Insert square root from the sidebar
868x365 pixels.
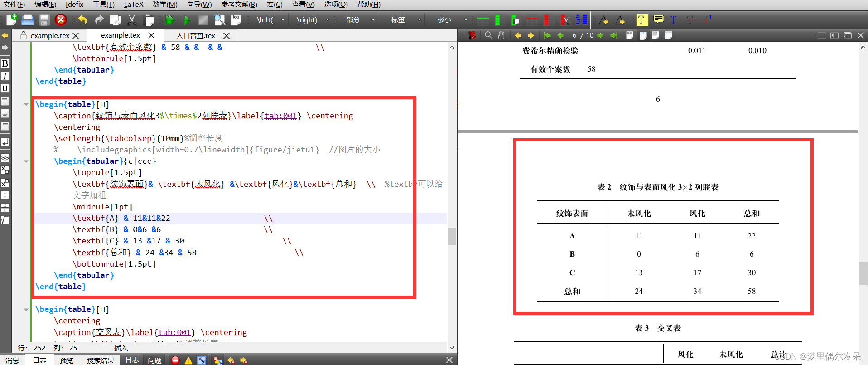point(5,220)
